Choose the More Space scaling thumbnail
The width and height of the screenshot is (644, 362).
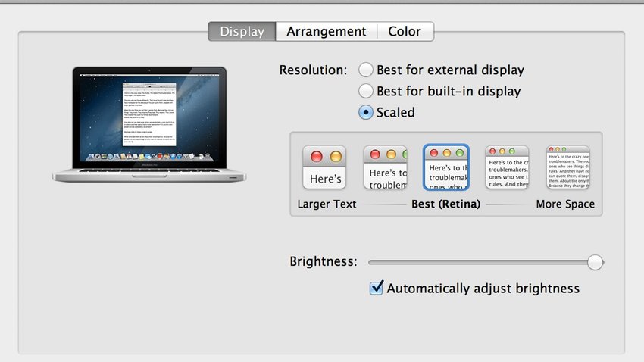pyautogui.click(x=568, y=167)
